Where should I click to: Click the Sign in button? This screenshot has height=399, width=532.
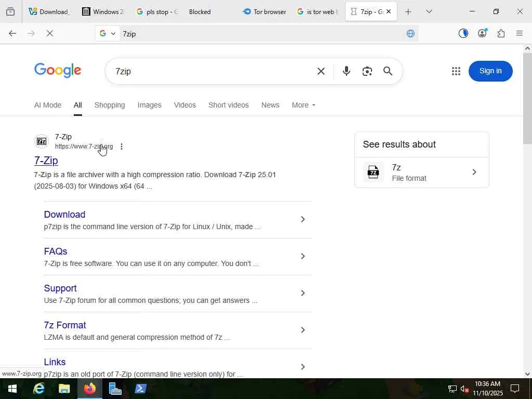click(x=490, y=71)
